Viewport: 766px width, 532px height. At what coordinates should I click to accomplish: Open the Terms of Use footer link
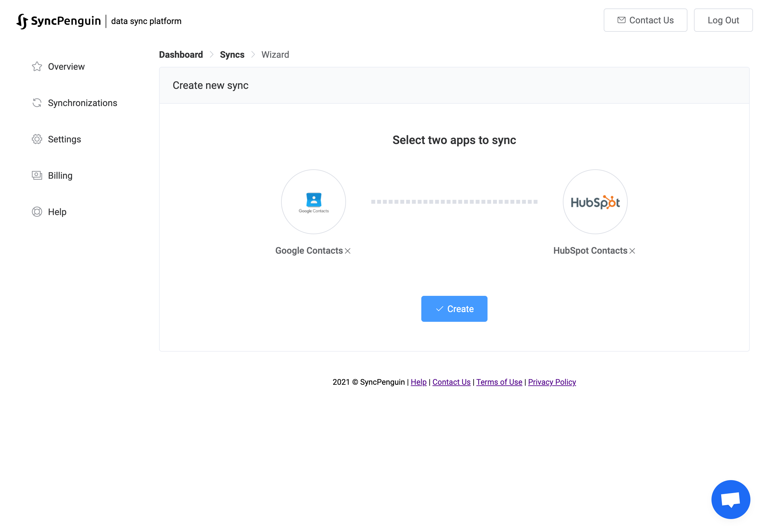coord(499,382)
